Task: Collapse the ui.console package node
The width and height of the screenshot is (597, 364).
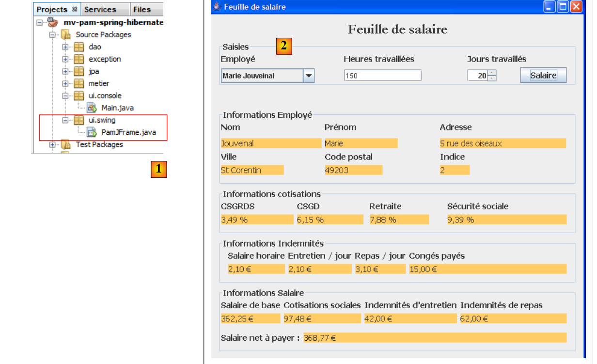Action: point(65,96)
